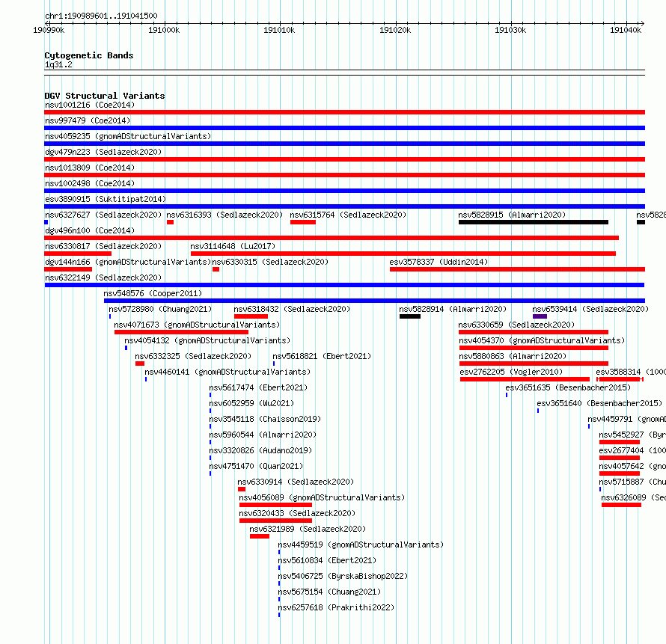Select the purple bar of nsv6539414
The width and height of the screenshot is (666, 644).
click(x=540, y=316)
